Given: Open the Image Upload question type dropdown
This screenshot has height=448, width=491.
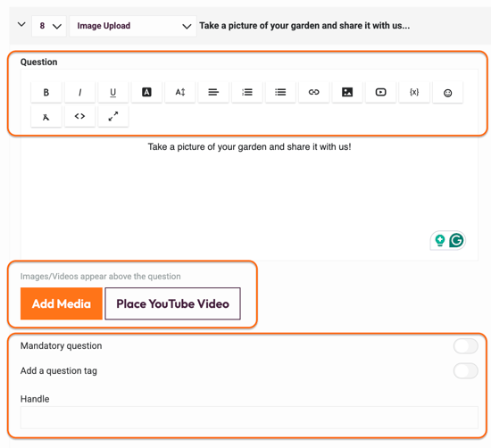Looking at the screenshot, I should (133, 26).
